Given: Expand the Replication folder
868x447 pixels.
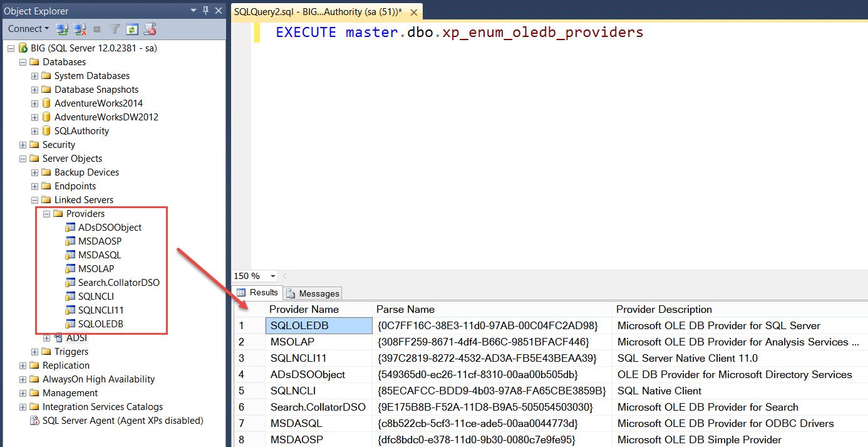Looking at the screenshot, I should click(23, 365).
